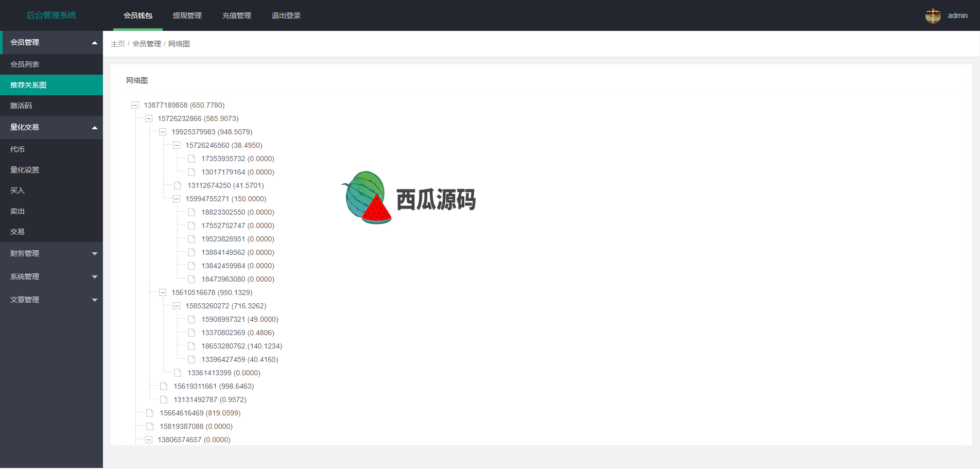The width and height of the screenshot is (980, 469).
Task: Click file icon next to 18653280762
Action: point(191,346)
